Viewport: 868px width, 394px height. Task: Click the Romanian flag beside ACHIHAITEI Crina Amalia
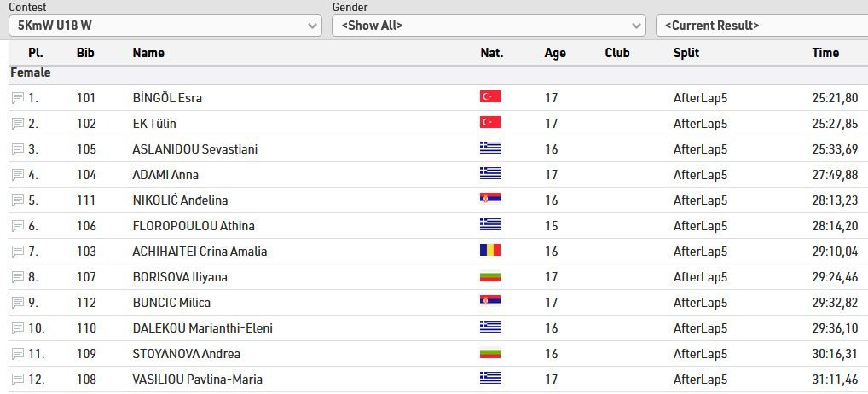490,251
